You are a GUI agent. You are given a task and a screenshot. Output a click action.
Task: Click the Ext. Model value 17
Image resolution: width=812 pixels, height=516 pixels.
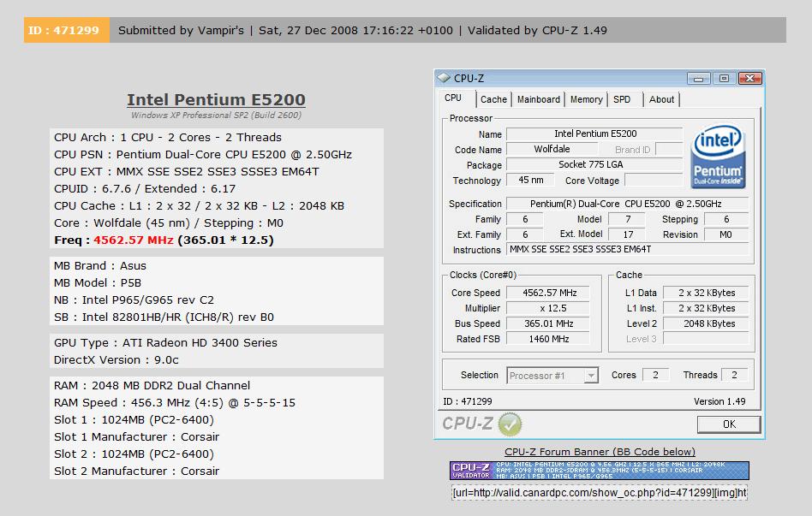click(x=627, y=234)
